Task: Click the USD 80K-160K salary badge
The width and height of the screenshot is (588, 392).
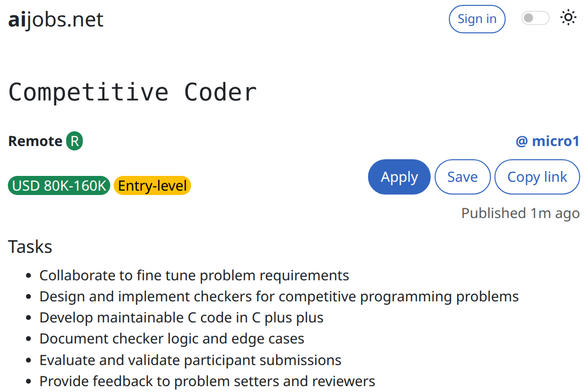Action: point(59,185)
